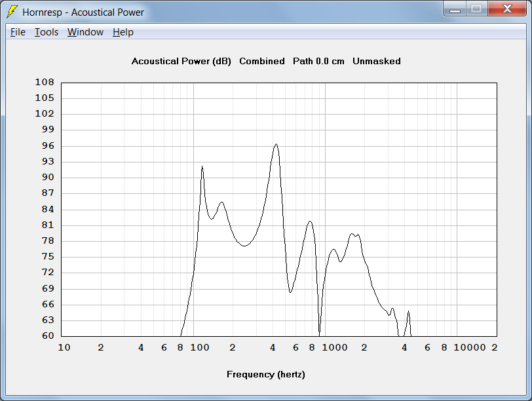
Task: Click the 'Unmasked' label
Action: pos(377,61)
